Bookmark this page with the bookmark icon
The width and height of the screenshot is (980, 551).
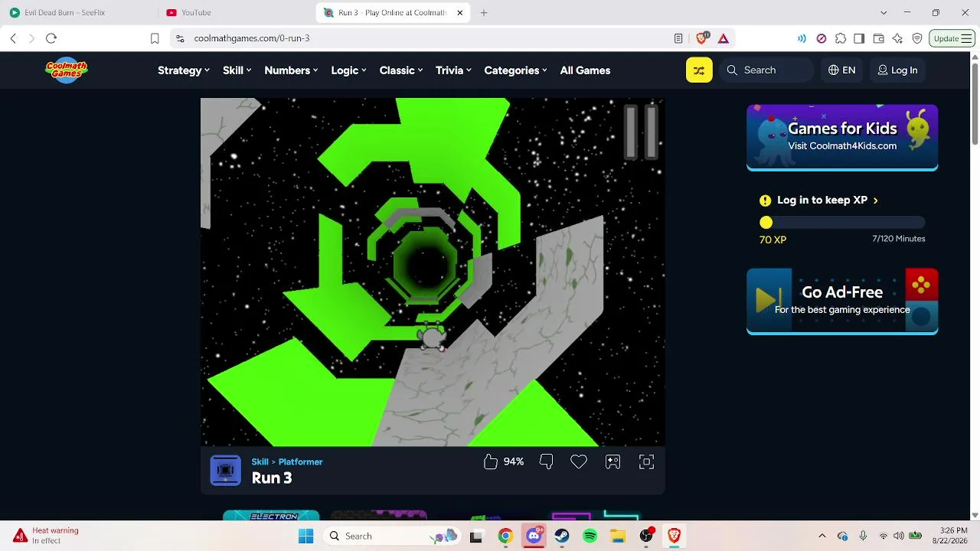pyautogui.click(x=155, y=38)
